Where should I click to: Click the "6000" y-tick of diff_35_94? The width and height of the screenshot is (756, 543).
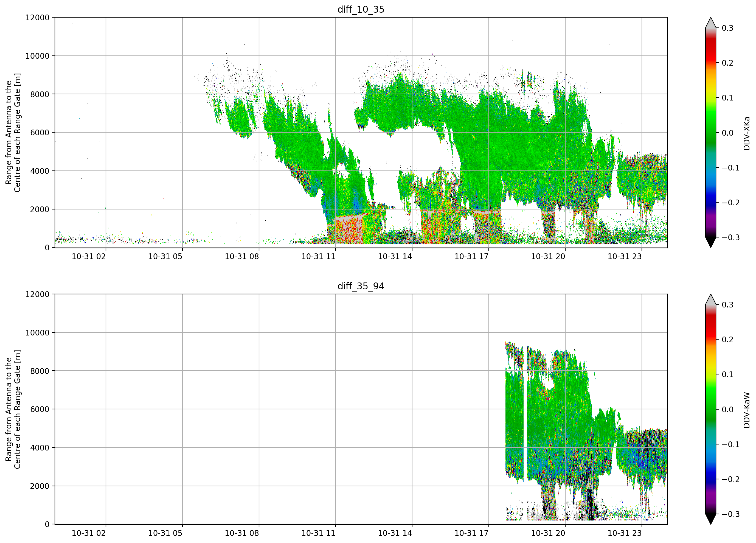pos(40,410)
